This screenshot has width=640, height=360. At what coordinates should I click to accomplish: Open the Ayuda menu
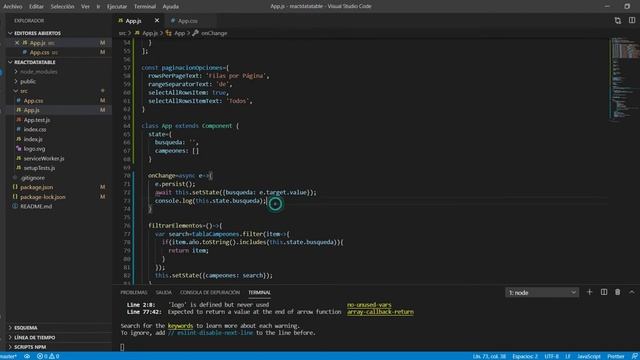[171, 7]
